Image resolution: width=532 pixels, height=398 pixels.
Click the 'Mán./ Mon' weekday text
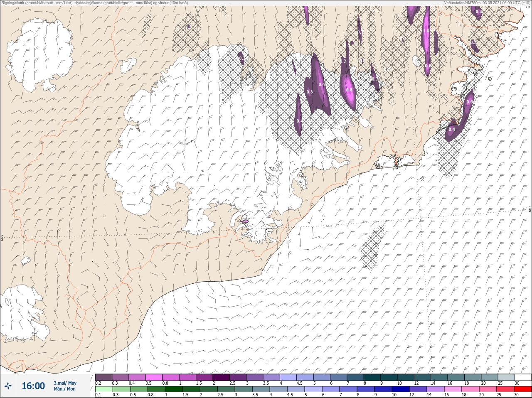point(64,389)
